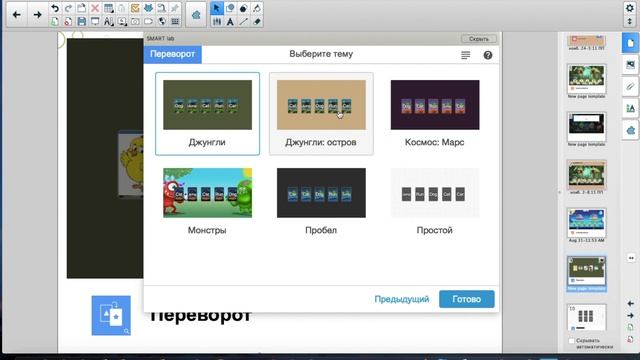The width and height of the screenshot is (640, 360).
Task: Select the Line tool
Action: (243, 21)
